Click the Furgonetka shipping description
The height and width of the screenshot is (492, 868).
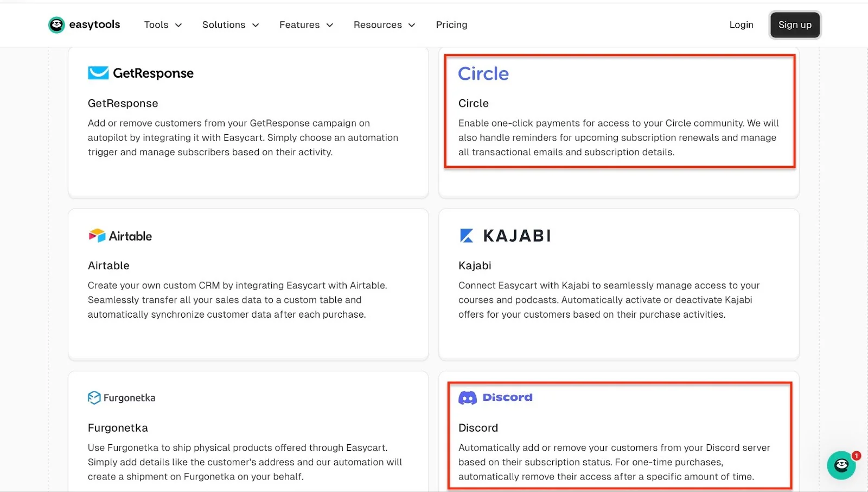tap(245, 462)
